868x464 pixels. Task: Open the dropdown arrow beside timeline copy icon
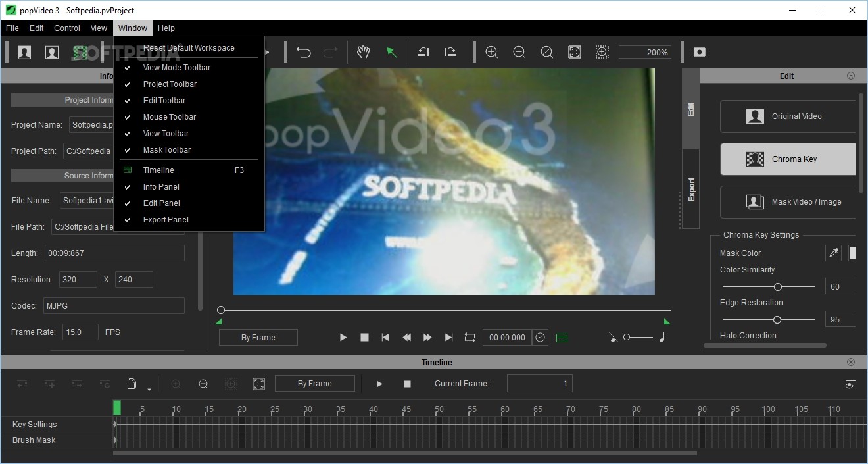149,389
